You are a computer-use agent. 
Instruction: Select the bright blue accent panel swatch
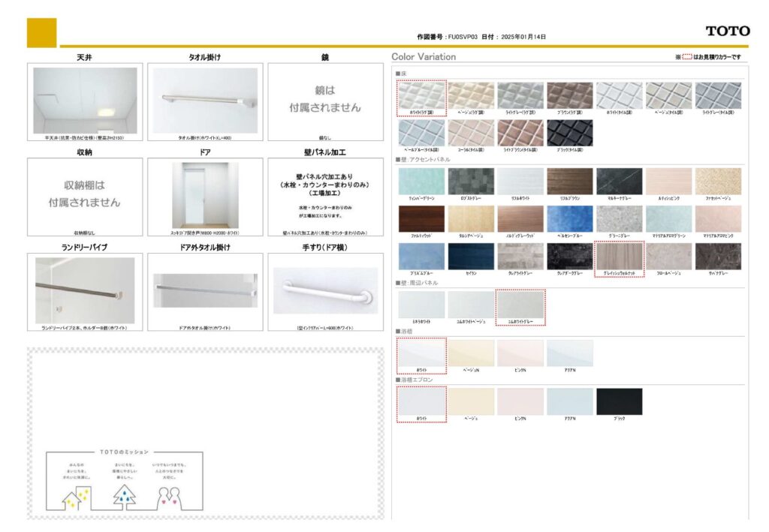tap(569, 218)
